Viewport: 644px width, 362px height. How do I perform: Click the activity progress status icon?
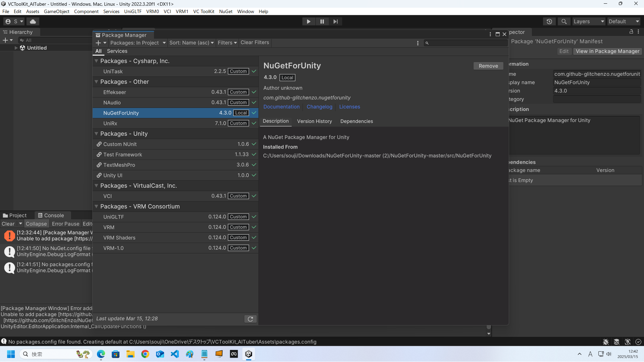(x=638, y=342)
